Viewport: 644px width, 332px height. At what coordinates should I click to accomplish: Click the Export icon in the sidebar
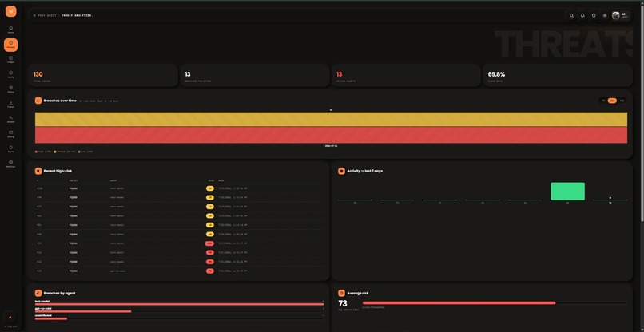pyautogui.click(x=10, y=105)
